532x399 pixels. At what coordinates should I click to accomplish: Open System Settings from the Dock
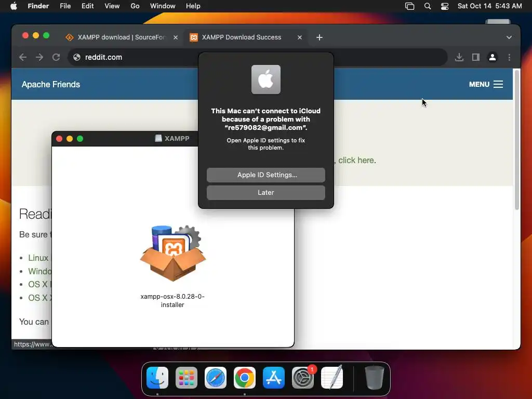point(303,378)
